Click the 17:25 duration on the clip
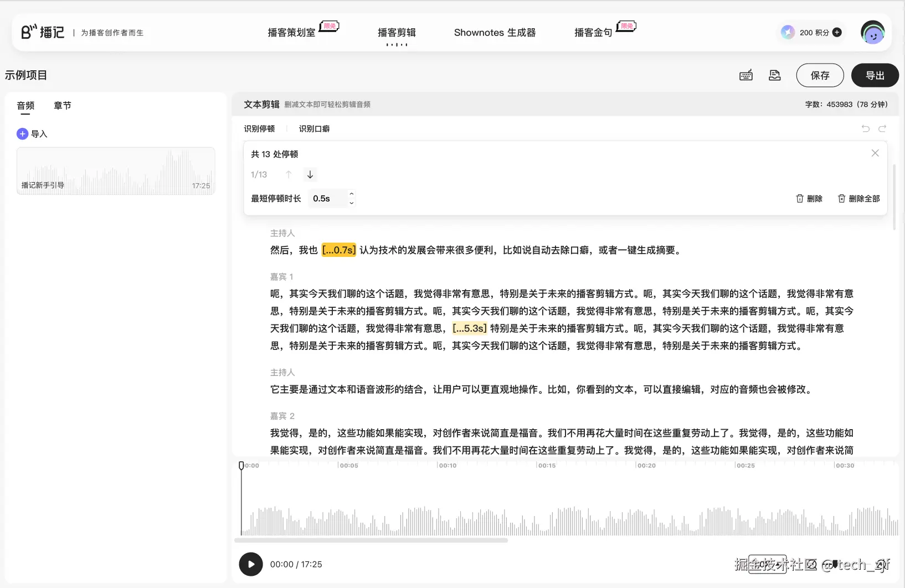Screen dimensions: 905x588 coord(201,185)
